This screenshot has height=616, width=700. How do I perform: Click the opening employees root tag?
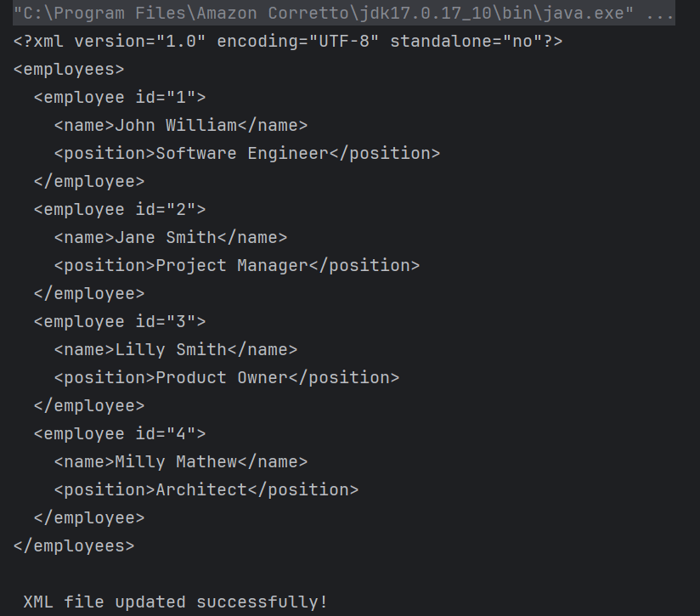pos(69,70)
